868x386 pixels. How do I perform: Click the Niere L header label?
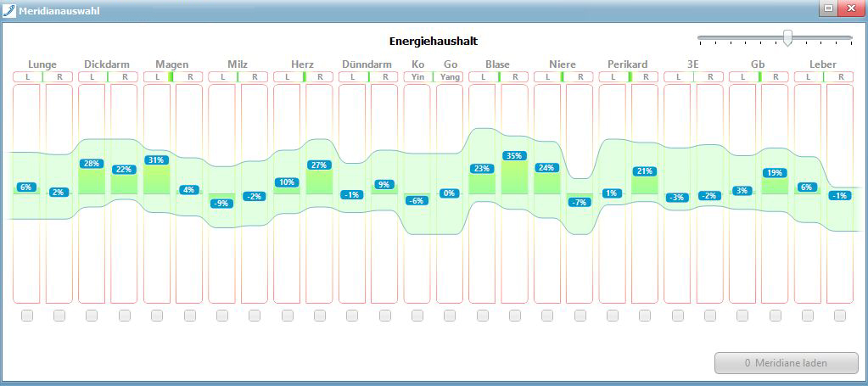[x=547, y=77]
